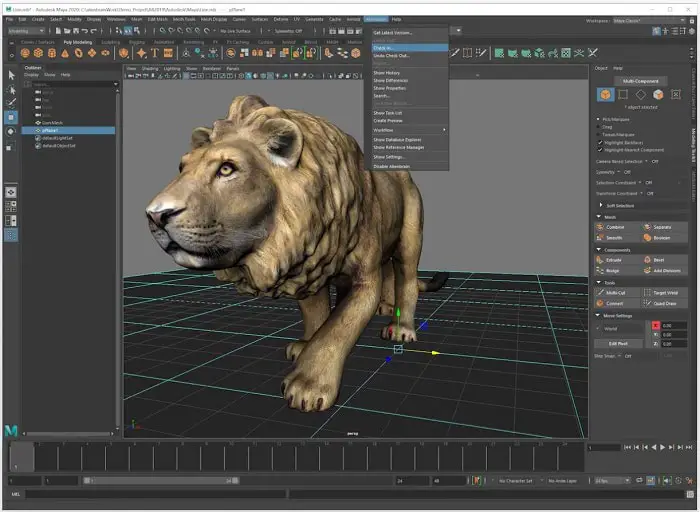Screen dimensions: 700x512
Task: Select the pPlane1 item in Outliner
Action: pyautogui.click(x=69, y=130)
